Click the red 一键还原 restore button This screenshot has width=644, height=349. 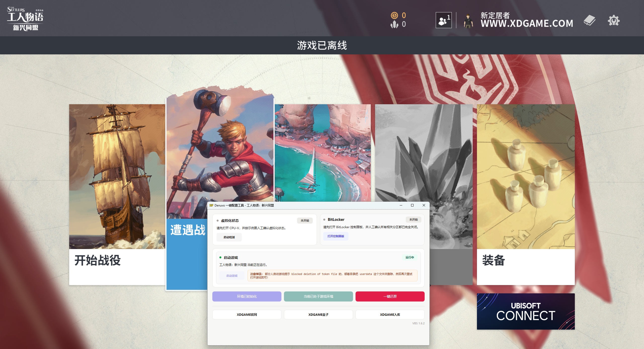click(x=390, y=296)
